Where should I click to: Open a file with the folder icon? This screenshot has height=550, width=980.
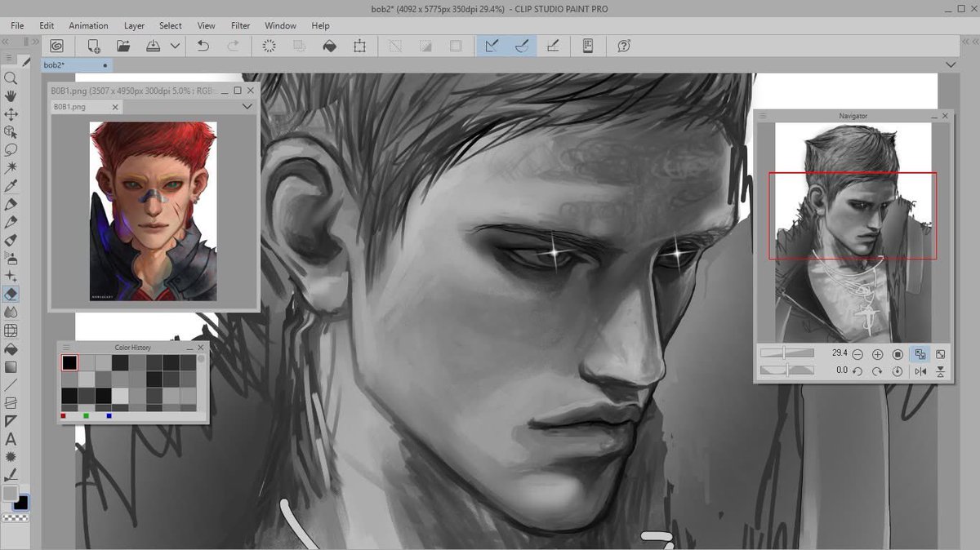pos(123,47)
